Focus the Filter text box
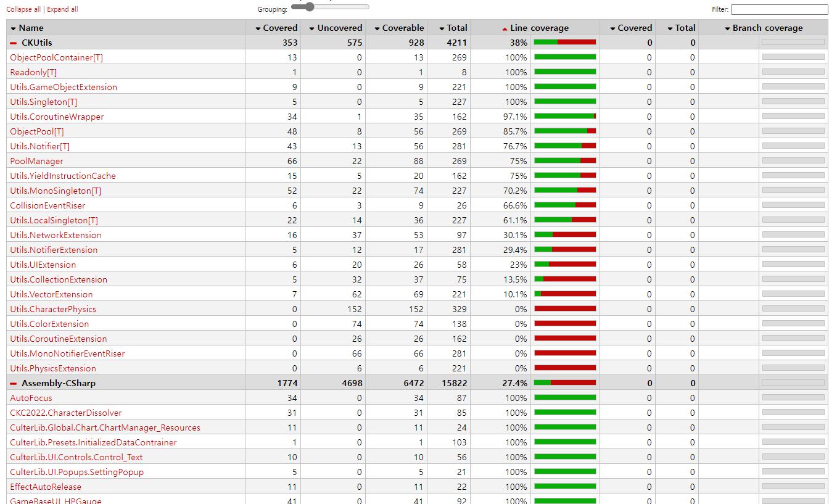837x504 pixels. click(779, 9)
